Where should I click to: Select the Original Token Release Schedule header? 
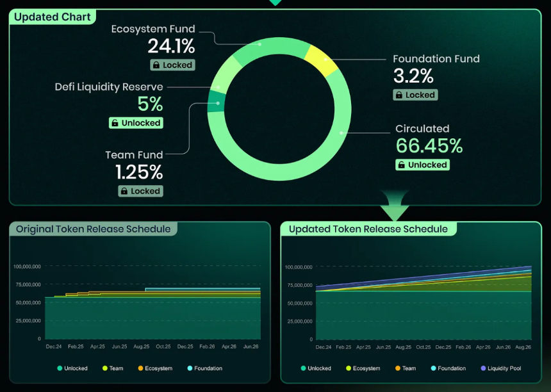tap(93, 229)
